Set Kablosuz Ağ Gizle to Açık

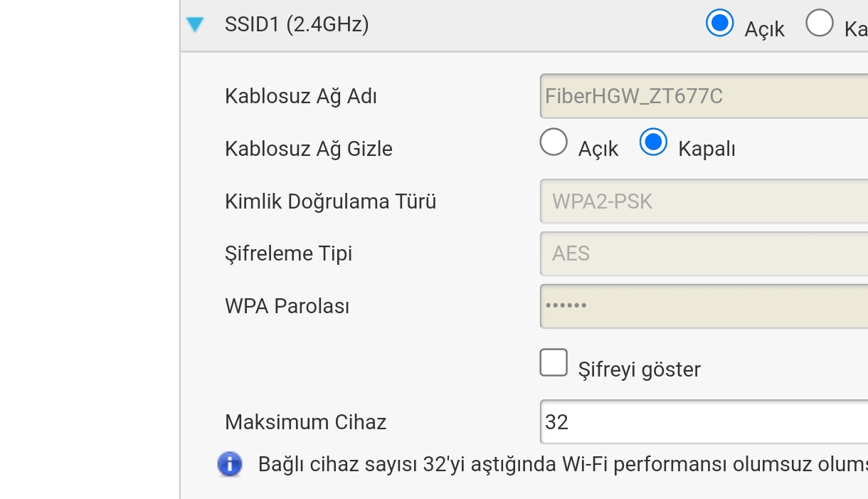pyautogui.click(x=554, y=142)
